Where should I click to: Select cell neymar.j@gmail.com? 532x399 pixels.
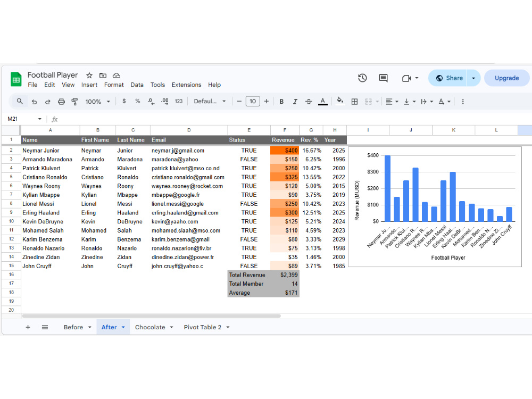pyautogui.click(x=189, y=151)
